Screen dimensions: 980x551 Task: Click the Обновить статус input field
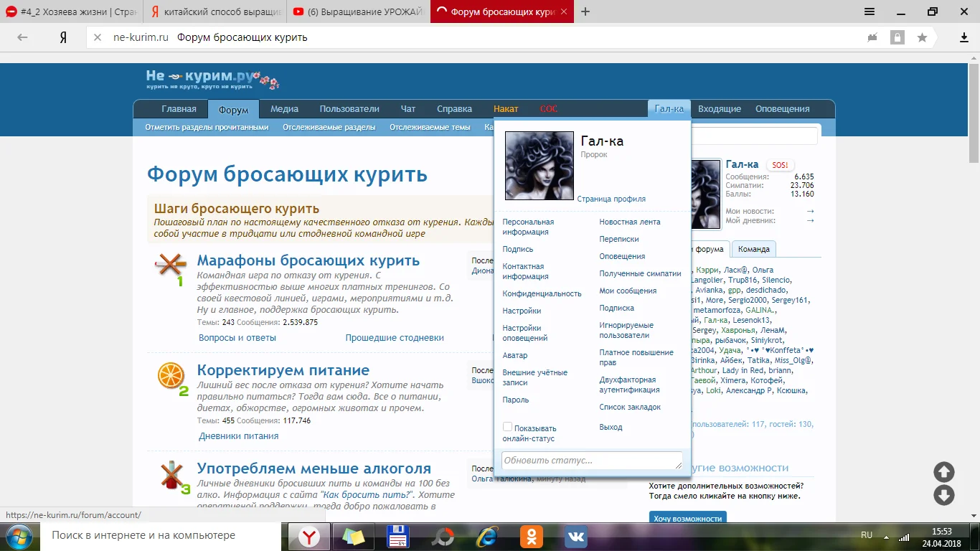pos(591,461)
